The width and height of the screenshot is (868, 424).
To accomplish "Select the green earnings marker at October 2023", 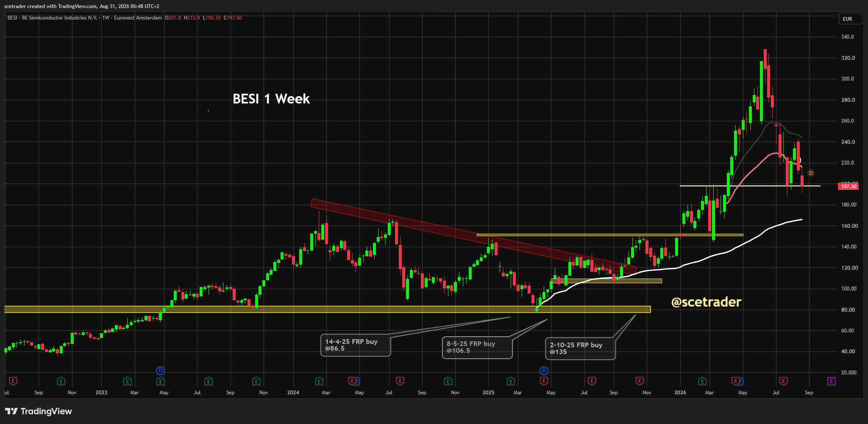I will pos(256,381).
